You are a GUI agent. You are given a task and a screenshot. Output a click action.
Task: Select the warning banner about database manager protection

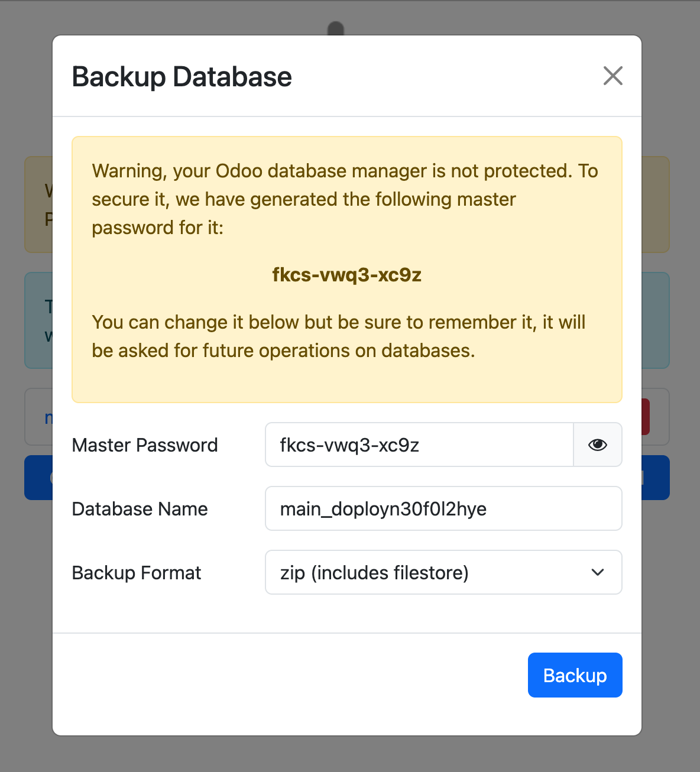point(346,270)
